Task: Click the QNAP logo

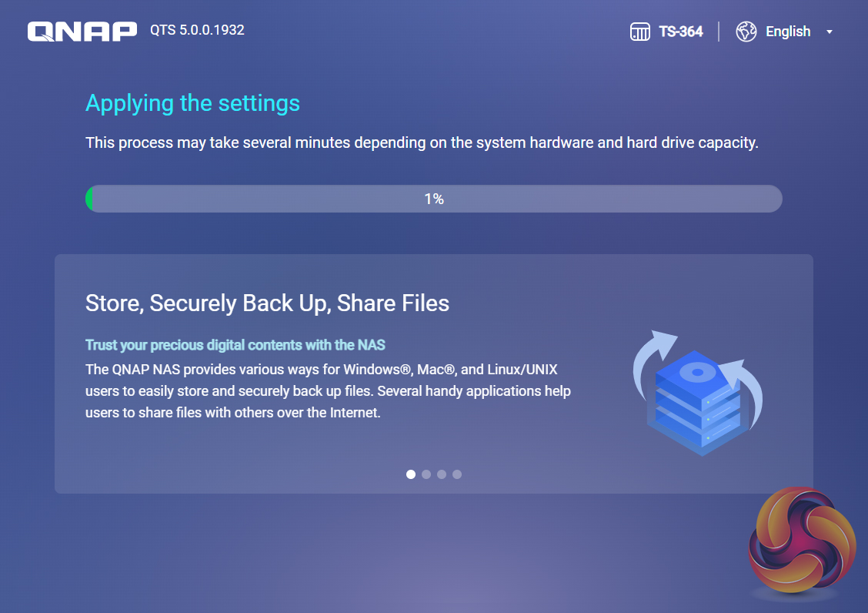Action: coord(82,32)
